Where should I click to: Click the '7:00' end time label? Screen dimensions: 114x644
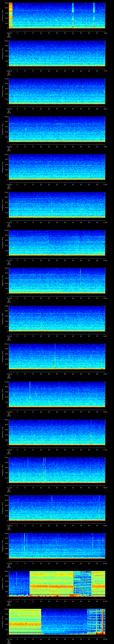105,71
